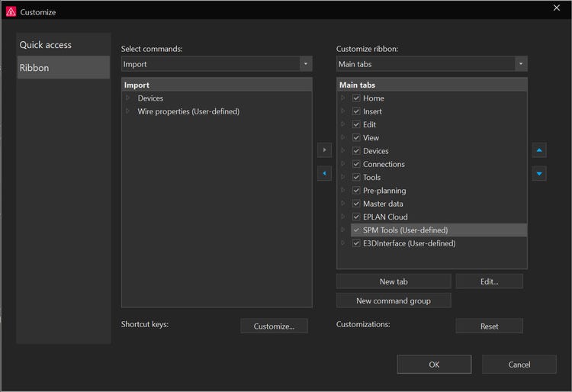The image size is (572, 392).
Task: Uncheck the Home tab checkbox
Action: (355, 98)
